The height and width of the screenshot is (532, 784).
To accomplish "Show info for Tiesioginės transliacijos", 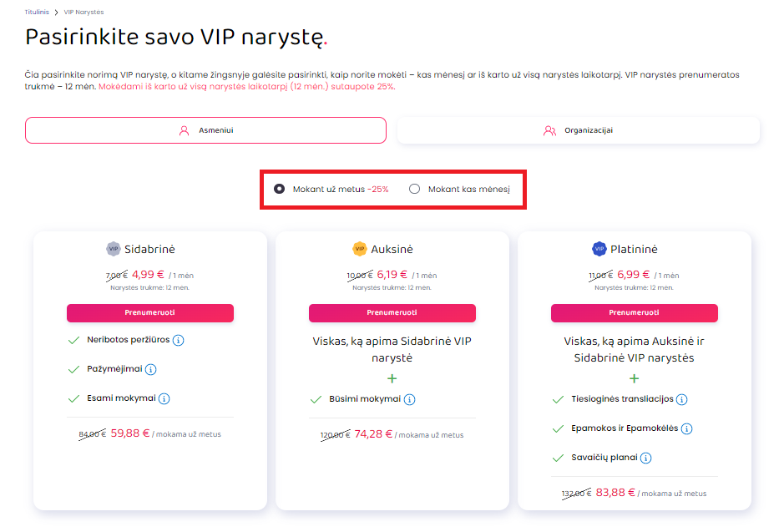I will (681, 399).
